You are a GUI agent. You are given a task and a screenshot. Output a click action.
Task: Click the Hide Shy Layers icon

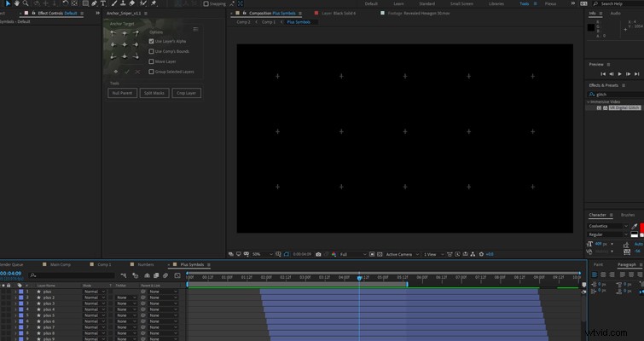tap(147, 275)
